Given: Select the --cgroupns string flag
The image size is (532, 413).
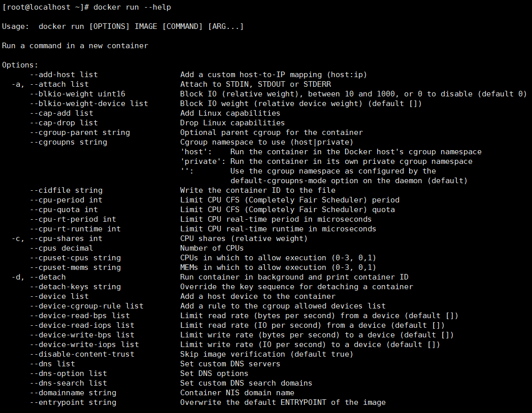Looking at the screenshot, I should point(69,142).
